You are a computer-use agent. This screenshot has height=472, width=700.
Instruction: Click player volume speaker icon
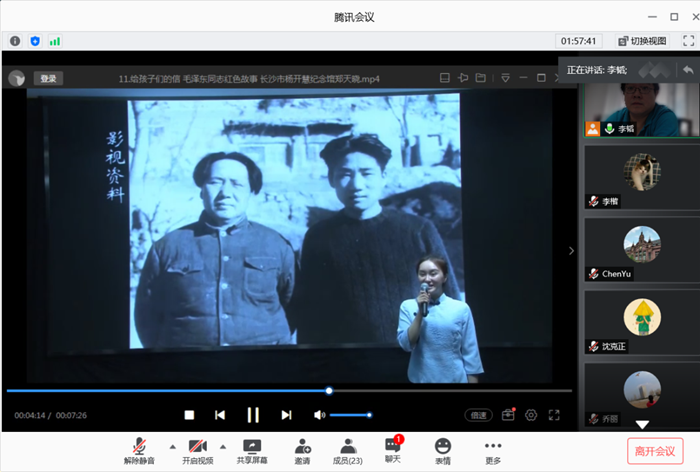coord(319,414)
